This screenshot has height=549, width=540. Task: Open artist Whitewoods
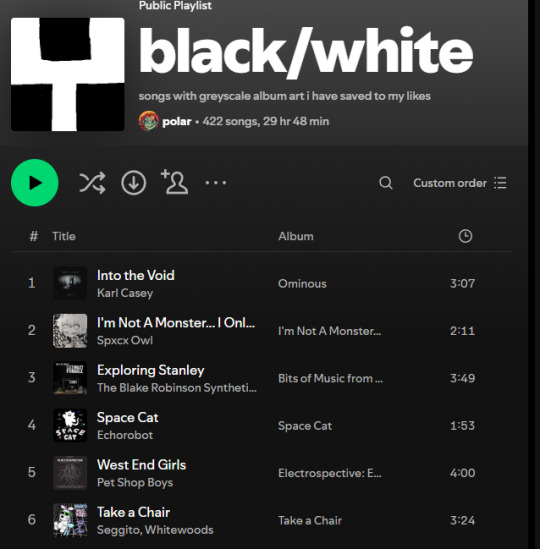pos(179,530)
